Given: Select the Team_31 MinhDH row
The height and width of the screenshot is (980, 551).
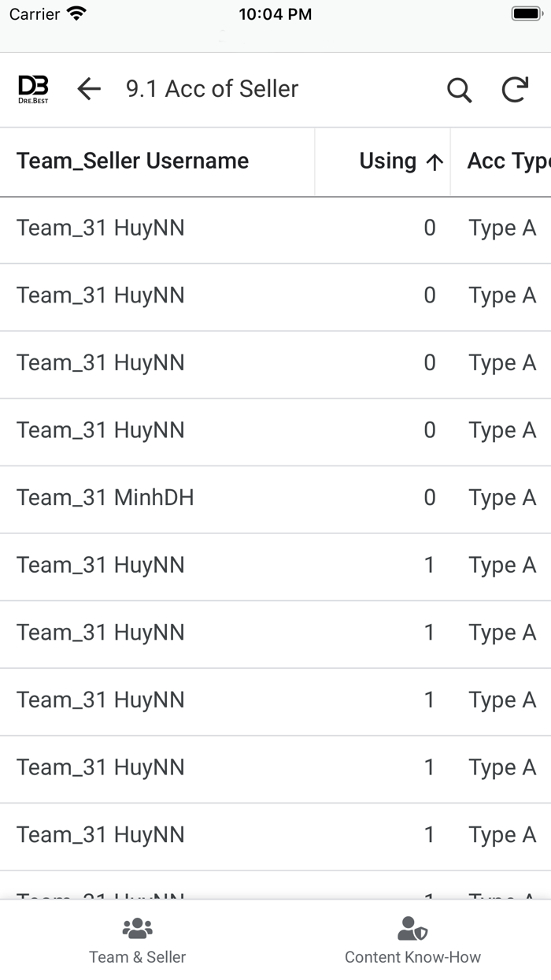Looking at the screenshot, I should pyautogui.click(x=105, y=498).
